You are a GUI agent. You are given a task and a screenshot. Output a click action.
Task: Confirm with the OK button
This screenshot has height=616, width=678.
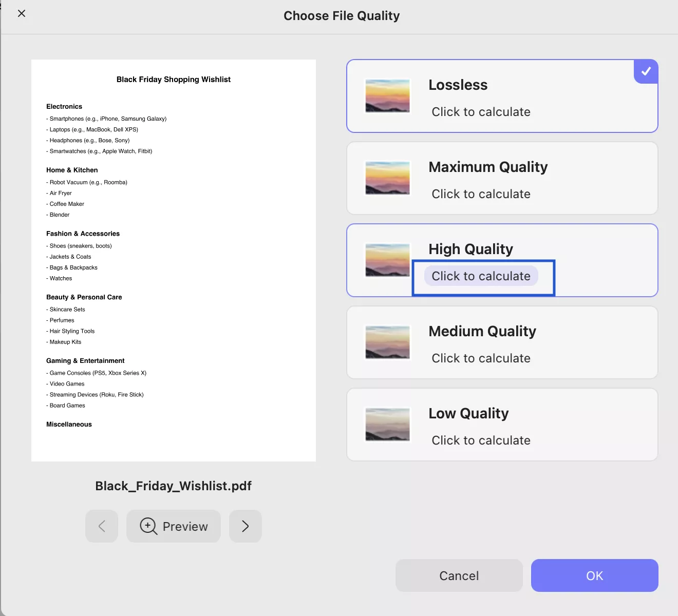coord(594,575)
